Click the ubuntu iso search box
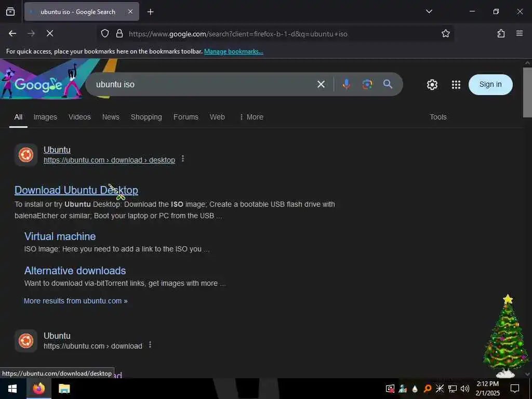The height and width of the screenshot is (399, 532). click(x=204, y=84)
